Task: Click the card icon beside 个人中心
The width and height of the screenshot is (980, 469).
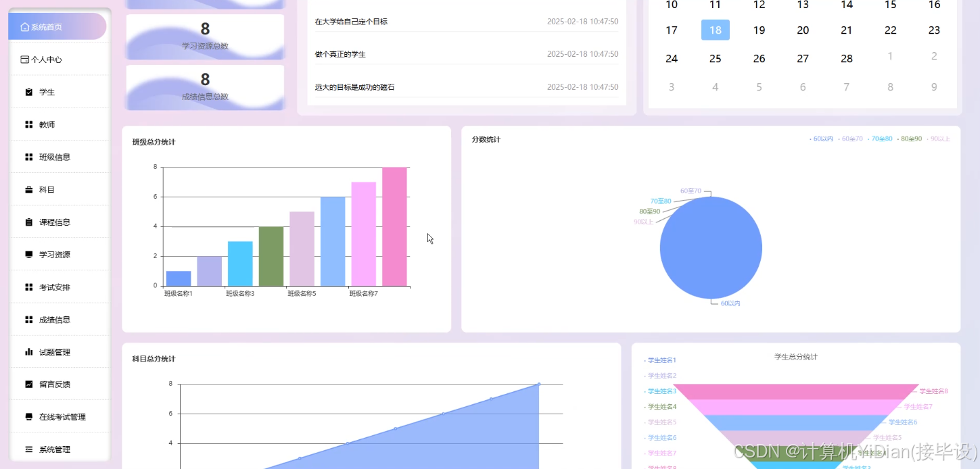Action: tap(25, 59)
